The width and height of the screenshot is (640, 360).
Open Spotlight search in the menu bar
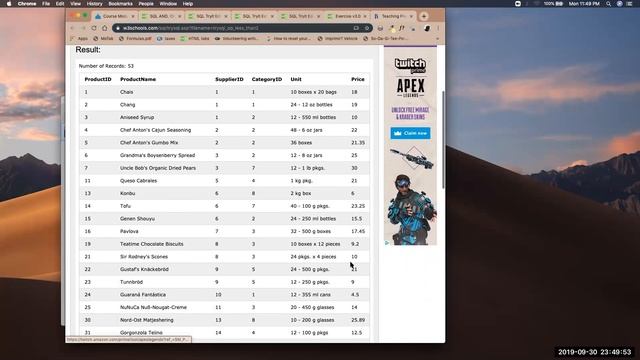pyautogui.click(x=608, y=4)
